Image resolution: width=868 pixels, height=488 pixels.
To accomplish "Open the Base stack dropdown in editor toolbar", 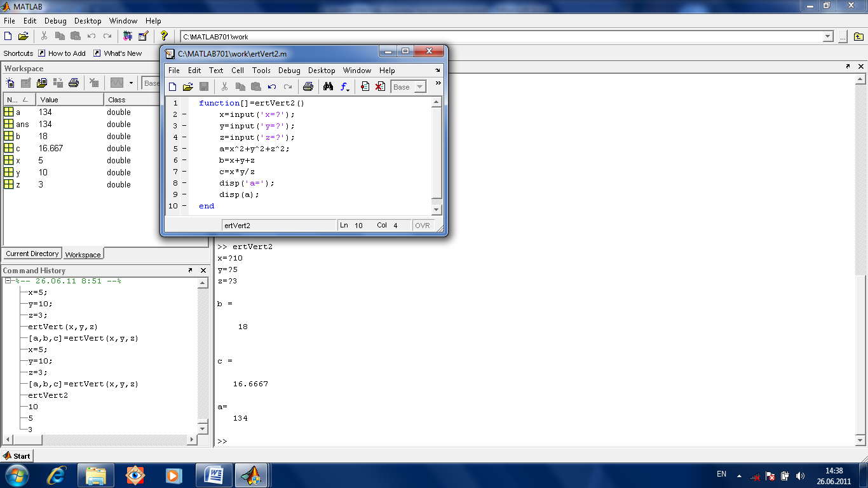I will pos(419,87).
